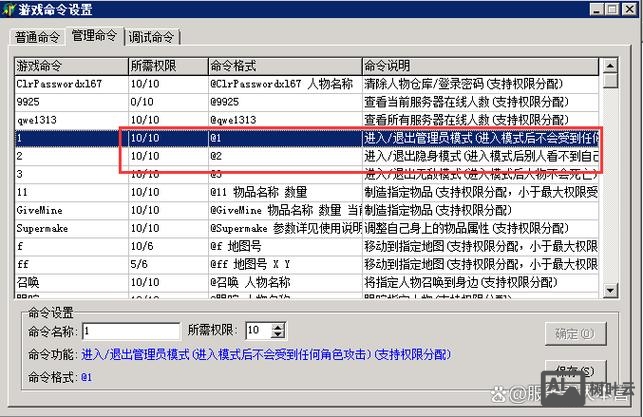The height and width of the screenshot is (417, 643).
Task: Sort by the 所需权限 column header
Action: [166, 65]
